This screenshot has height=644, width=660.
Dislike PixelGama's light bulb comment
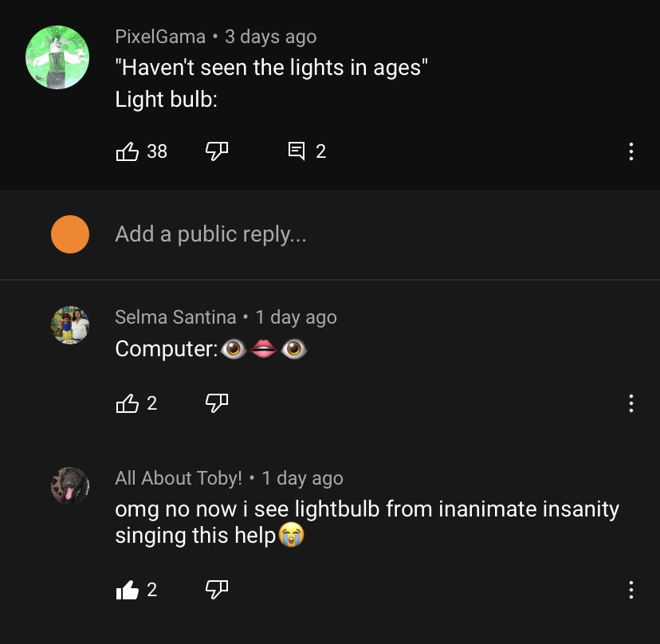tap(217, 151)
